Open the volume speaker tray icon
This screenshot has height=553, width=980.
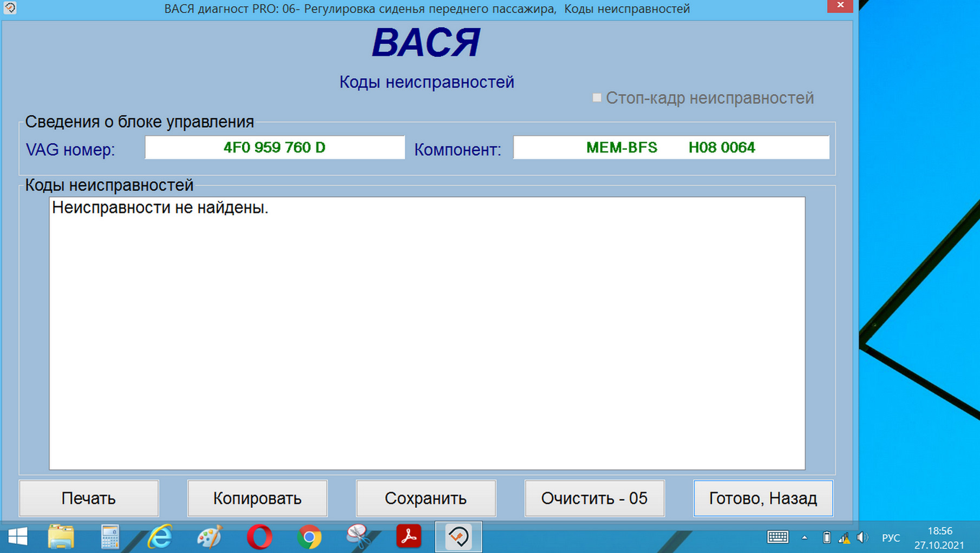coord(862,537)
